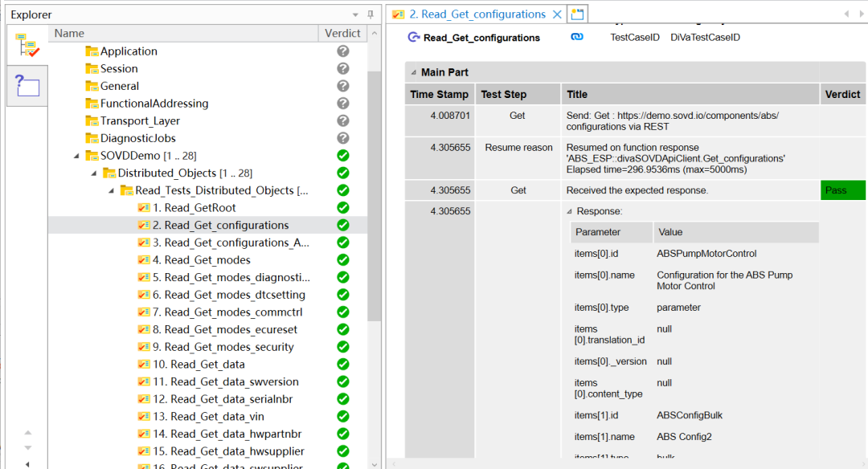The height and width of the screenshot is (469, 868).
Task: Switch to the question-mark panel icon
Action: [x=27, y=85]
